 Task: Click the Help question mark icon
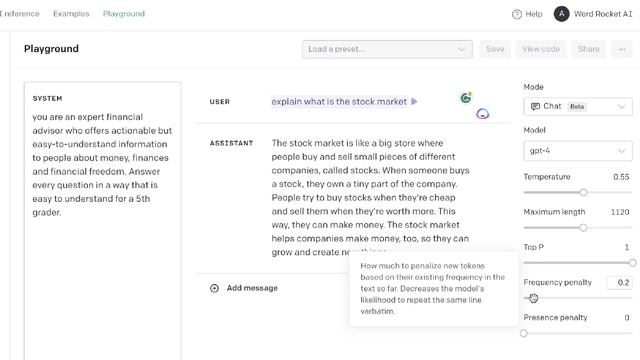pyautogui.click(x=517, y=14)
